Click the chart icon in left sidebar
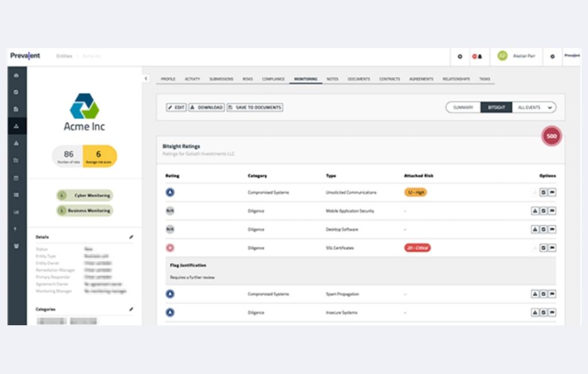 pos(16,212)
